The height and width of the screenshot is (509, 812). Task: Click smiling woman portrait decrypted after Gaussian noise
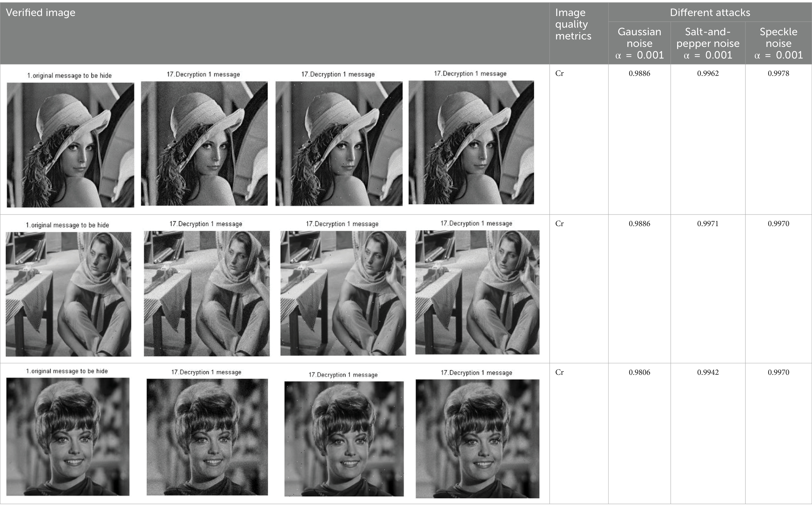(x=207, y=437)
